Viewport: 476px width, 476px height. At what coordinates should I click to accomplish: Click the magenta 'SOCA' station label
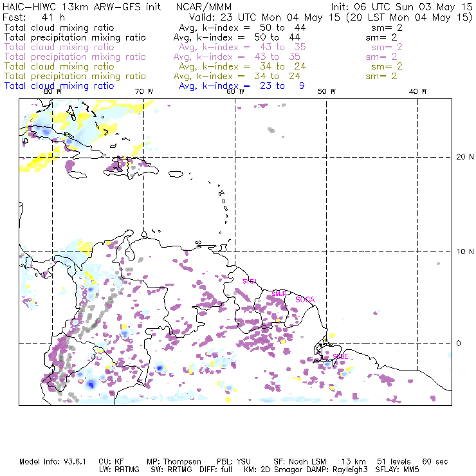pos(305,300)
